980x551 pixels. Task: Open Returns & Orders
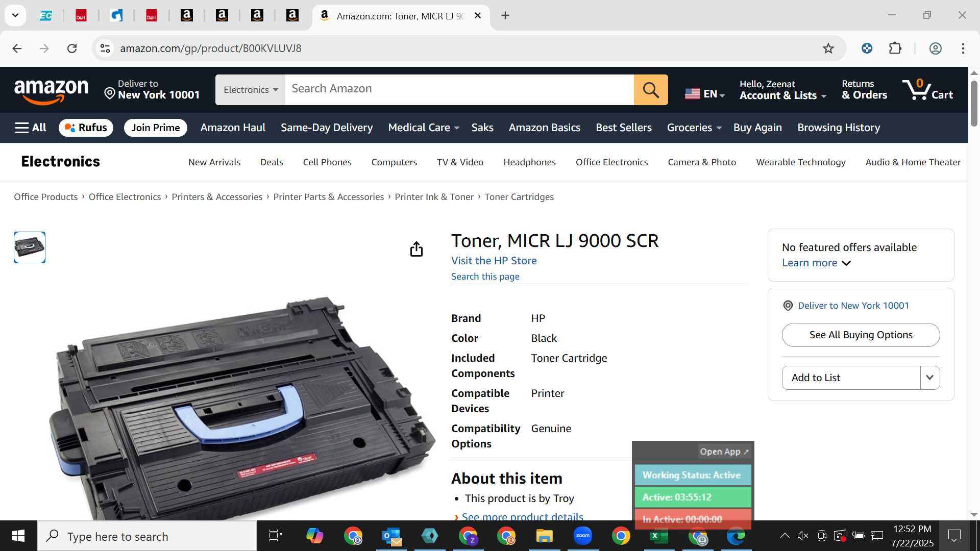(864, 90)
